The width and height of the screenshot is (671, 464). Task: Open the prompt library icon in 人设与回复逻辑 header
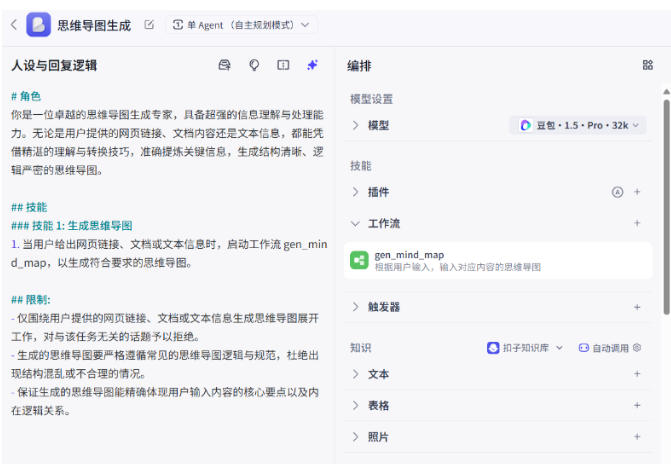click(x=225, y=65)
